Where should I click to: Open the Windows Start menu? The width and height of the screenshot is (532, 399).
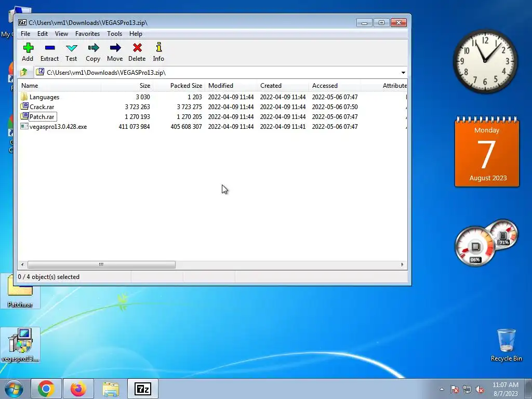(x=14, y=389)
